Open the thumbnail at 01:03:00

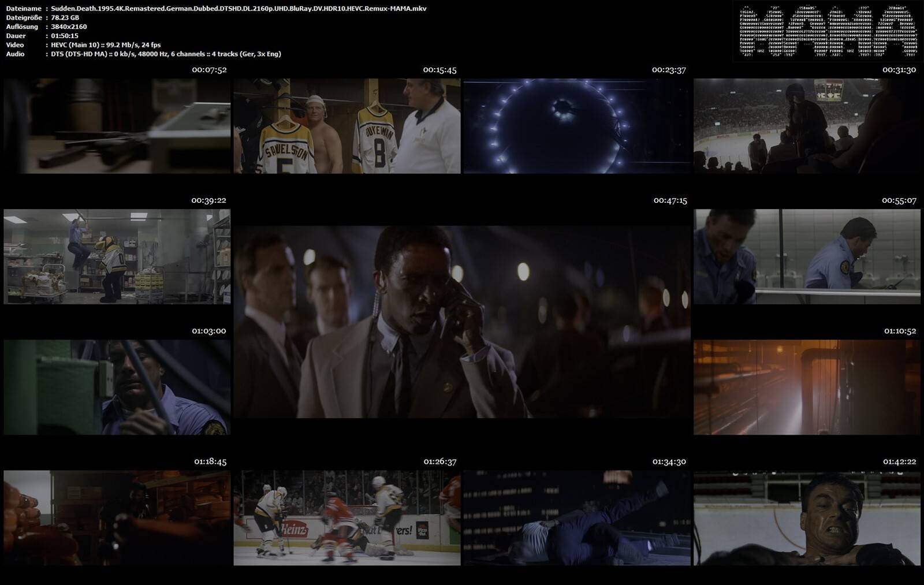(117, 387)
